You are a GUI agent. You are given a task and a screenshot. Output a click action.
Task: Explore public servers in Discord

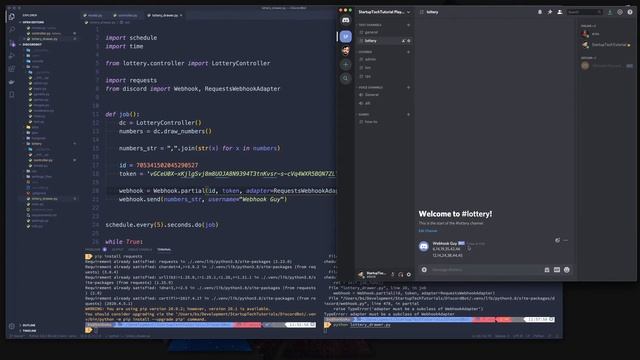pos(346,78)
